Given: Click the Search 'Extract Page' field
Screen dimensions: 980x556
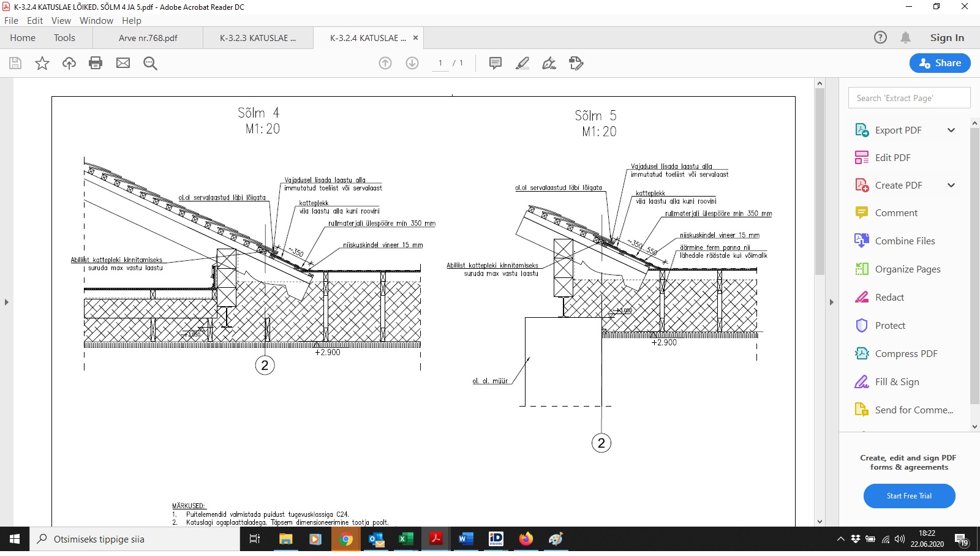Looking at the screenshot, I should [x=909, y=98].
